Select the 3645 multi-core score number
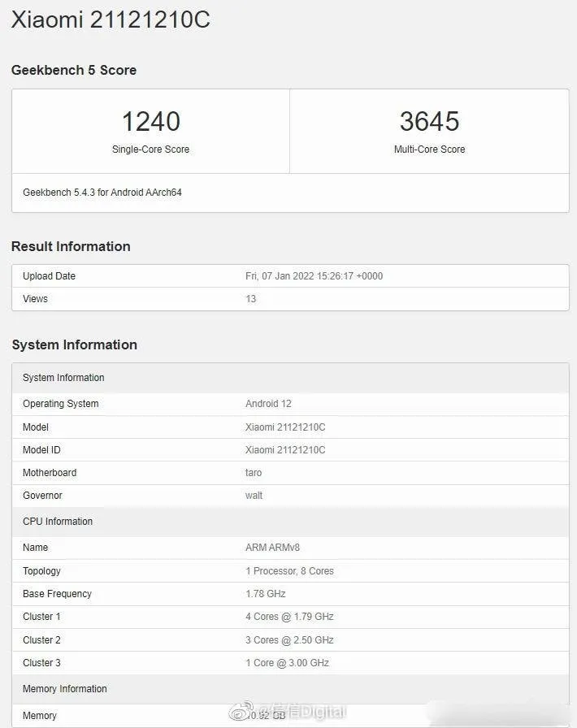This screenshot has width=577, height=728. (x=429, y=121)
